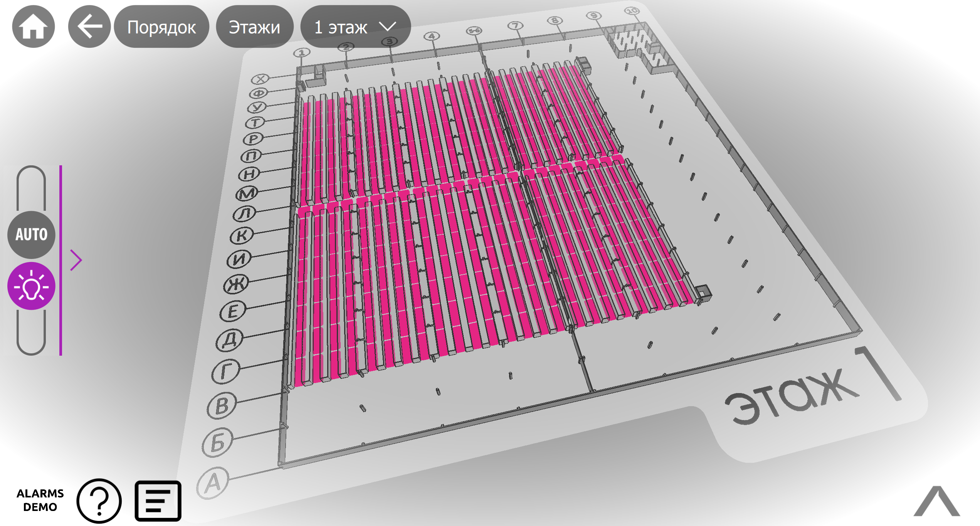Open the 1 этаж floor dropdown
Screen dimensions: 980x526
(x=341, y=27)
